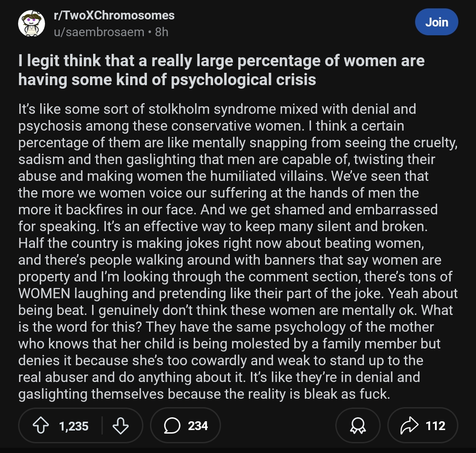This screenshot has height=453, width=476.
Task: Click the 1,235 vote score
Action: (x=74, y=426)
